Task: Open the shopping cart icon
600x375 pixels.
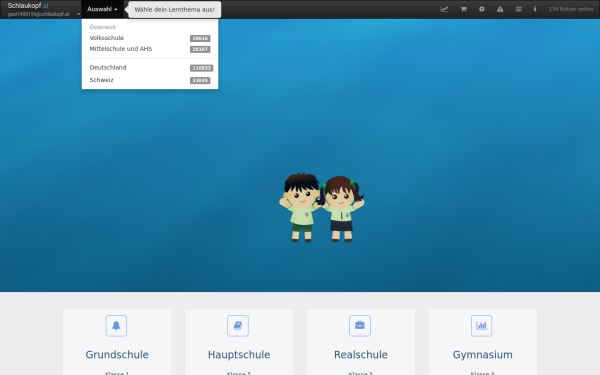Action: click(x=463, y=9)
